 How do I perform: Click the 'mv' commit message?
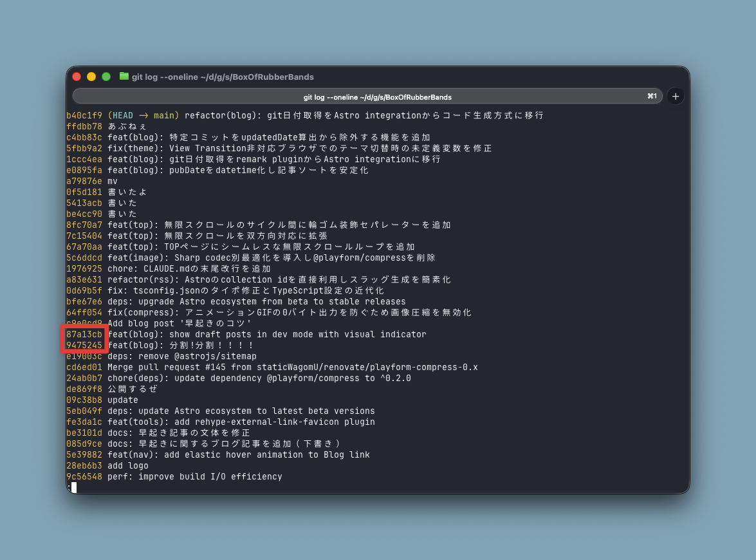pyautogui.click(x=113, y=181)
